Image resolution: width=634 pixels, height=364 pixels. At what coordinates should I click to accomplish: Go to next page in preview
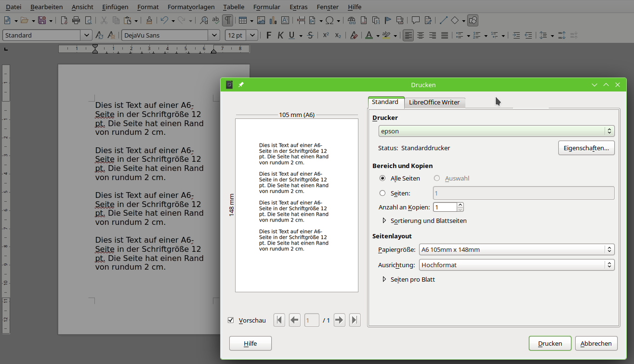click(340, 320)
